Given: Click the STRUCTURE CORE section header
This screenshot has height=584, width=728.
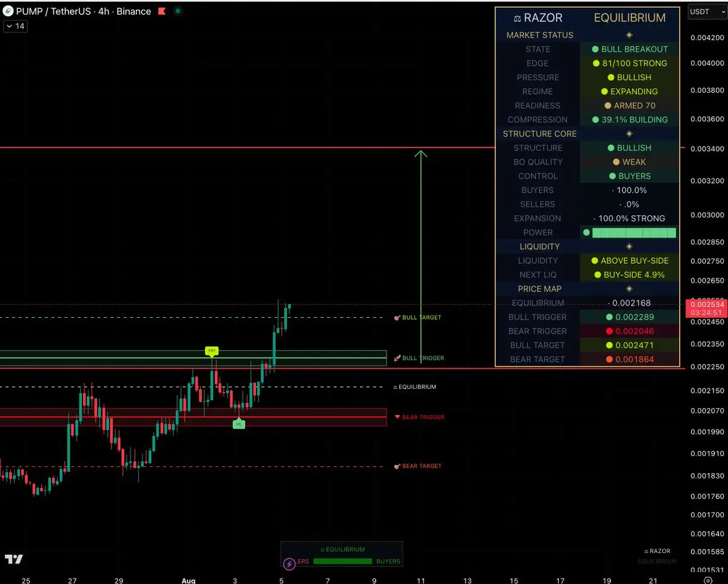Looking at the screenshot, I should pyautogui.click(x=540, y=134).
